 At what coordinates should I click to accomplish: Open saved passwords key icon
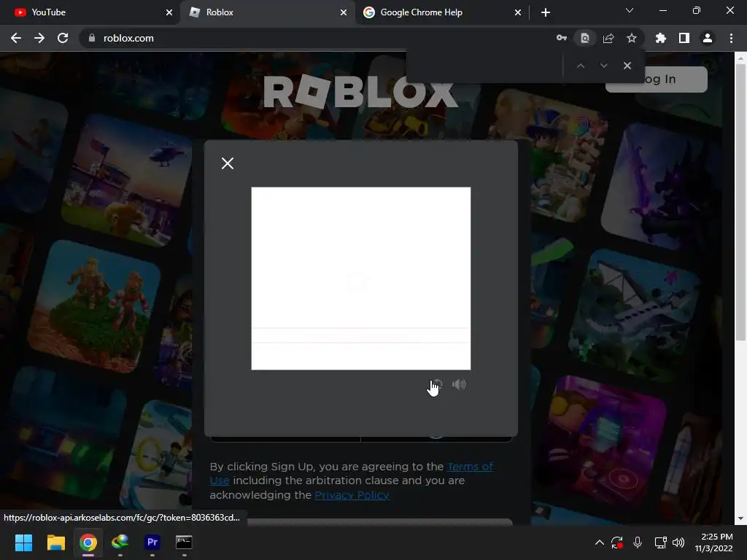[x=562, y=38]
